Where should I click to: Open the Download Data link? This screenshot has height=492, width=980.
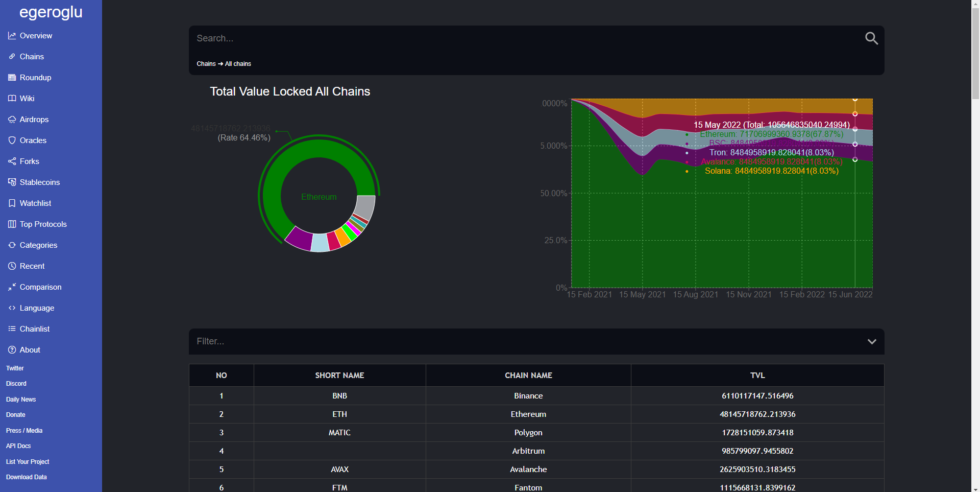26,477
